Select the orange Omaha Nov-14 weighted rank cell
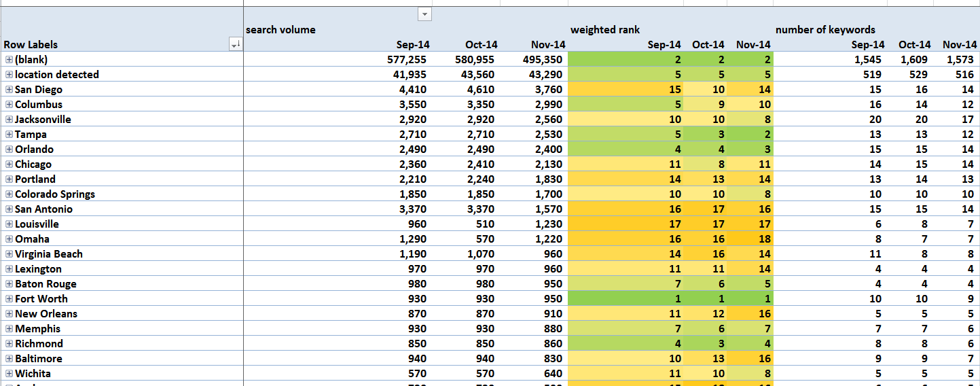This screenshot has width=980, height=386. click(x=750, y=239)
